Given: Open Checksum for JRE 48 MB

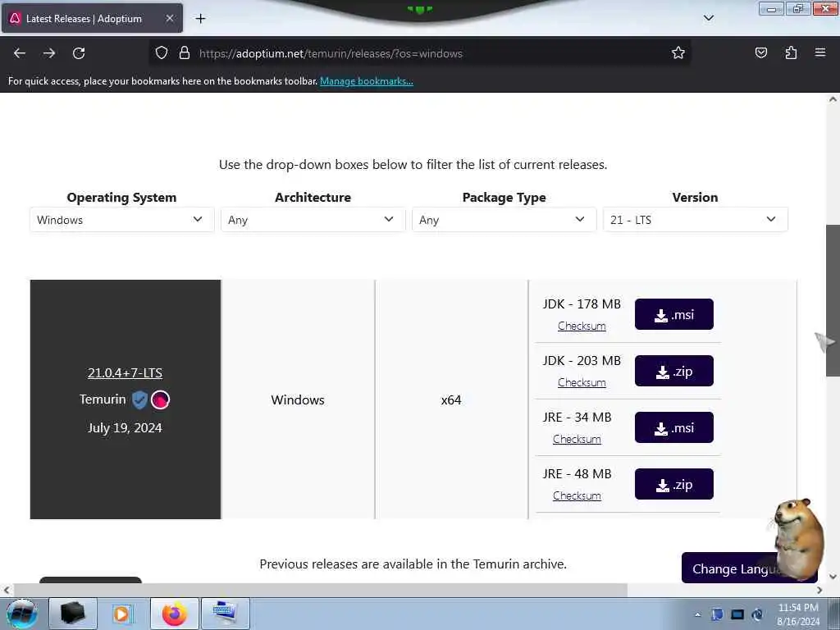Looking at the screenshot, I should click(x=577, y=496).
